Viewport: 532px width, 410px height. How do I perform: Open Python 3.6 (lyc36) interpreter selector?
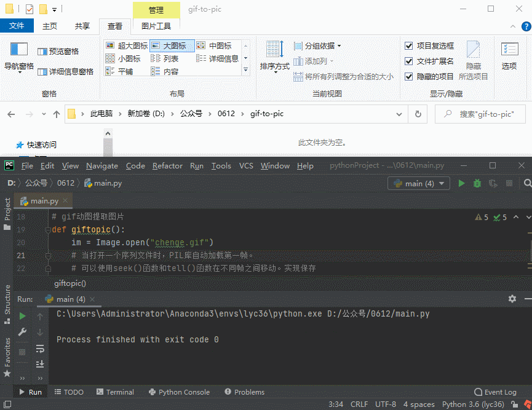473,404
